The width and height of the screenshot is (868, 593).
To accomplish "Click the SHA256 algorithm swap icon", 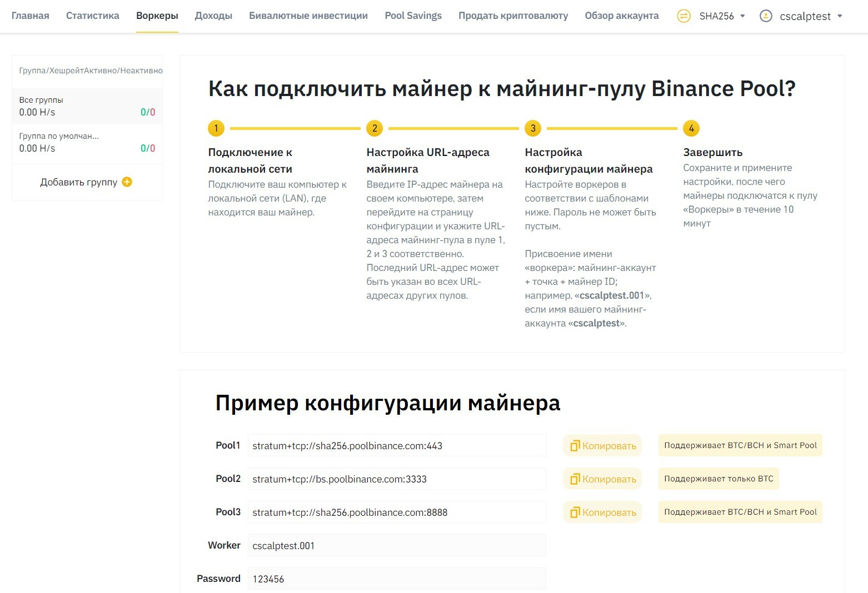I will tap(684, 16).
